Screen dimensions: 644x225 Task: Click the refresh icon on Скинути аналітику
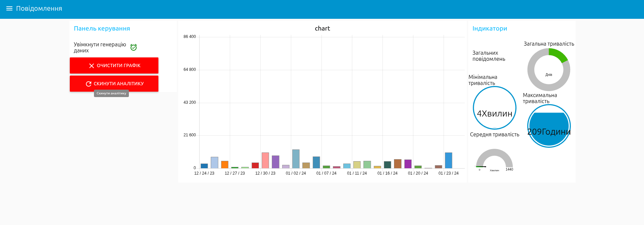pyautogui.click(x=89, y=84)
